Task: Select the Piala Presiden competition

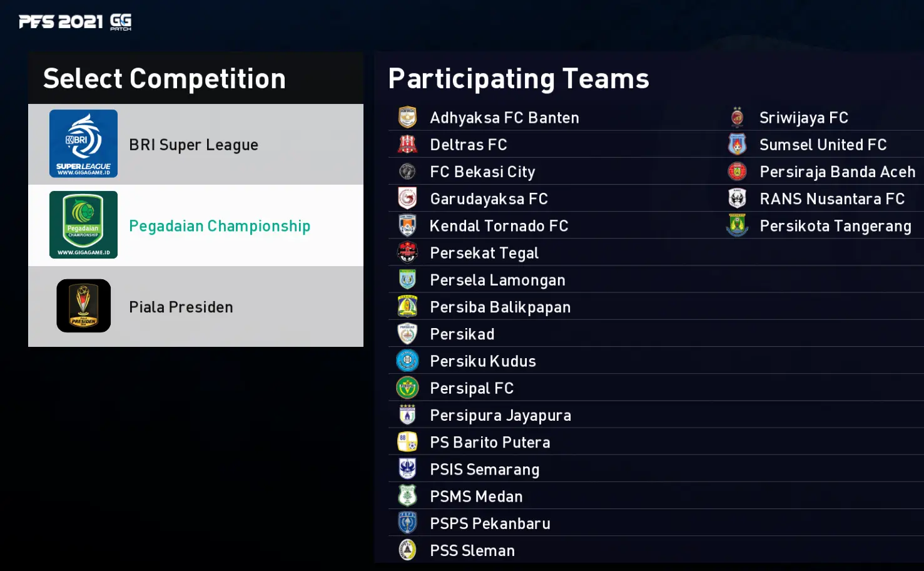Action: click(x=181, y=306)
